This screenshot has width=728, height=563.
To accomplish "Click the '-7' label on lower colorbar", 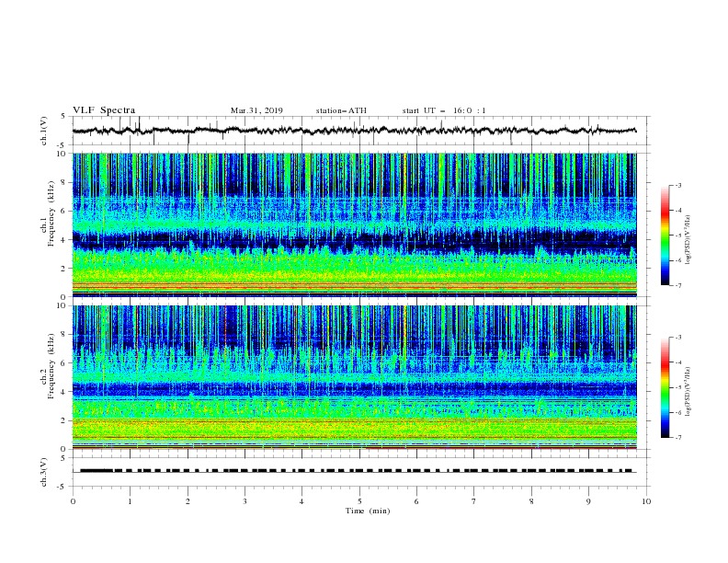I will [677, 437].
